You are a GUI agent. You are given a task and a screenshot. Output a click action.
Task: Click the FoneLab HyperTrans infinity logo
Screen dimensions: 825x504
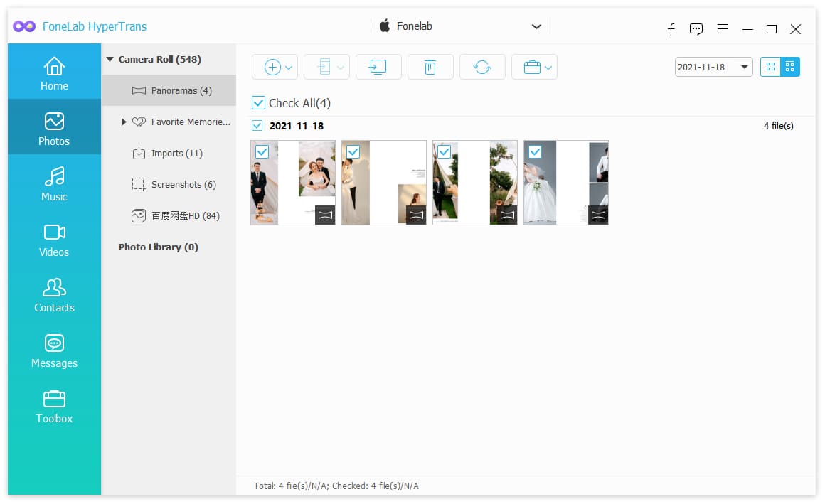[24, 26]
